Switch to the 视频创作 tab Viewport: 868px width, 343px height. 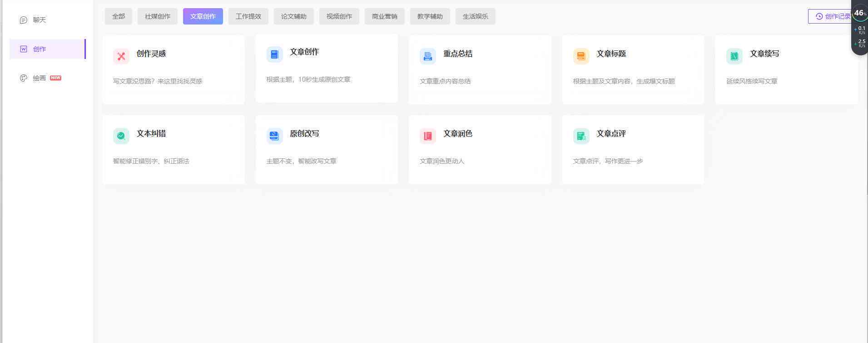(x=339, y=16)
